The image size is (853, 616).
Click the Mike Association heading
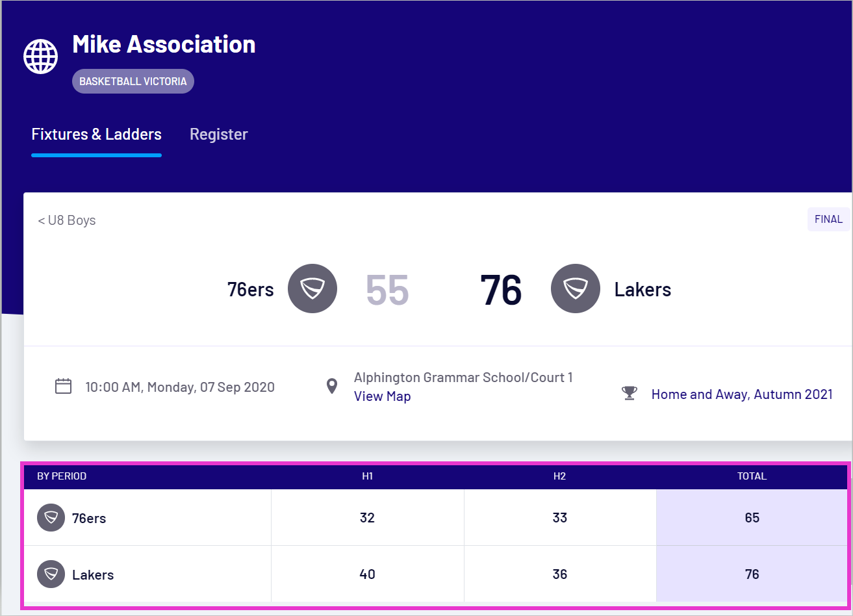(x=164, y=44)
